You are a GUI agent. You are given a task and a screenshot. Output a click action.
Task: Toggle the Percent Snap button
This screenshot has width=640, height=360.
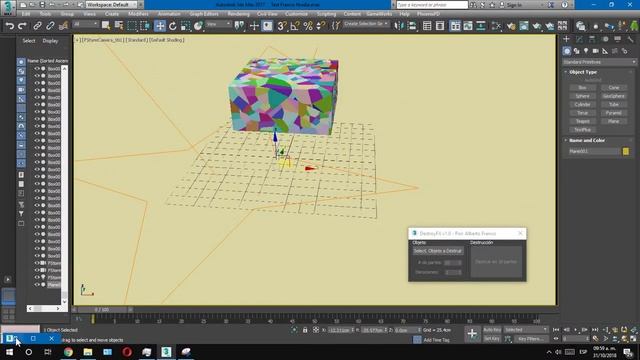click(308, 26)
